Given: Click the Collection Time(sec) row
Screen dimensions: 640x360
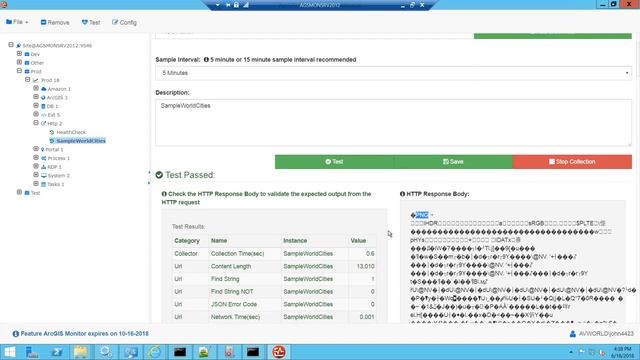Looking at the screenshot, I should coord(274,253).
